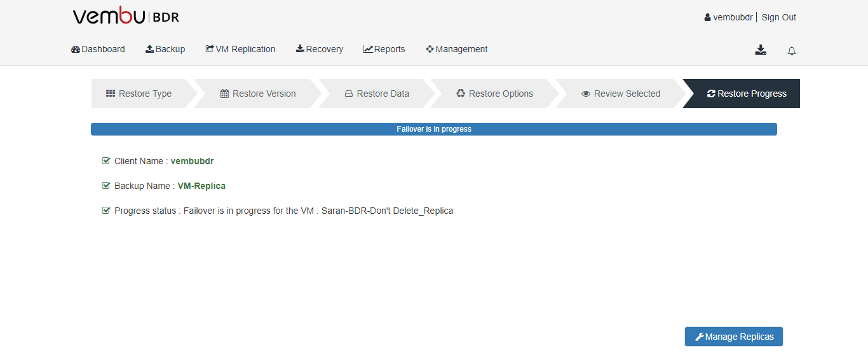
Task: Click the check mark beside Progress status
Action: coord(106,211)
